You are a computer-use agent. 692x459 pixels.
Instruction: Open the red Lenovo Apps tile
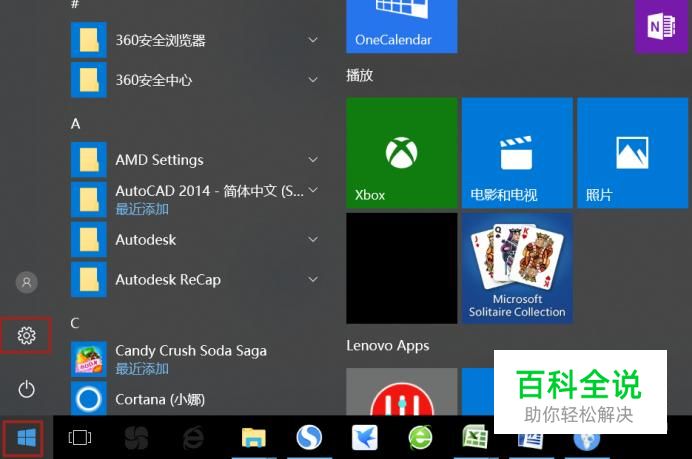click(402, 392)
